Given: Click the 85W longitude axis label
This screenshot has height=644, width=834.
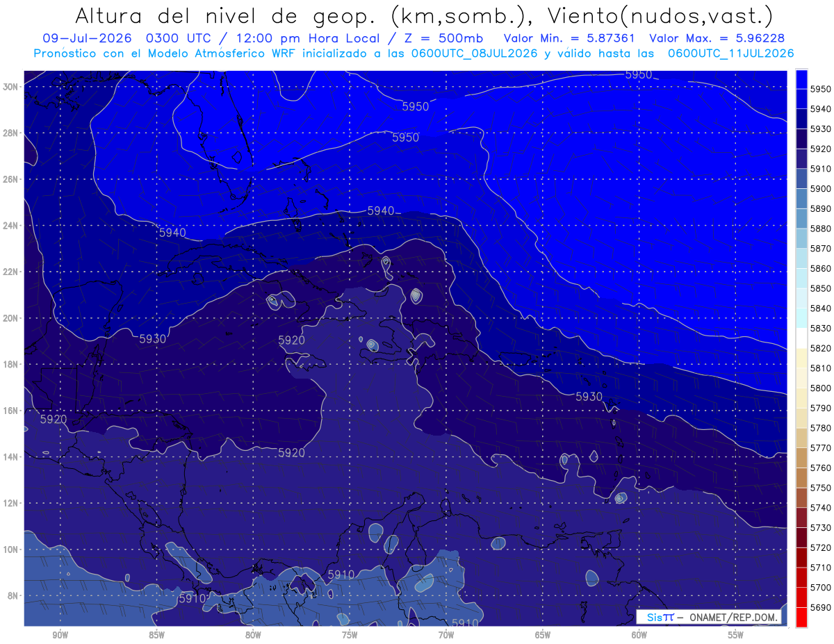Looking at the screenshot, I should [x=156, y=635].
